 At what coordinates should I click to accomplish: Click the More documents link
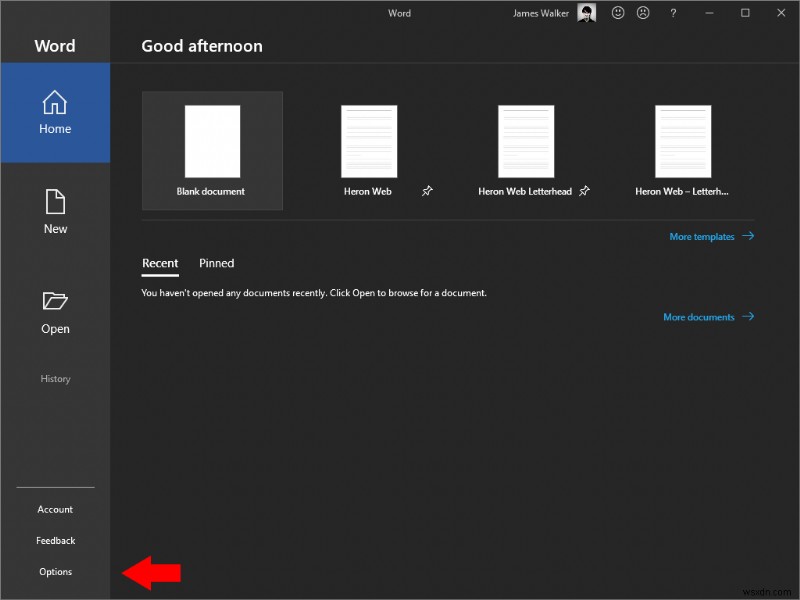[x=701, y=316]
